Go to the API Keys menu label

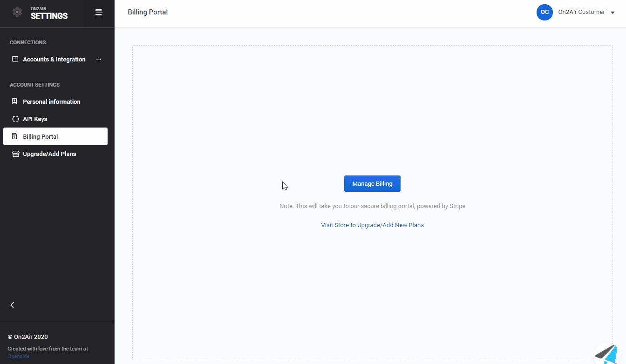click(x=35, y=119)
